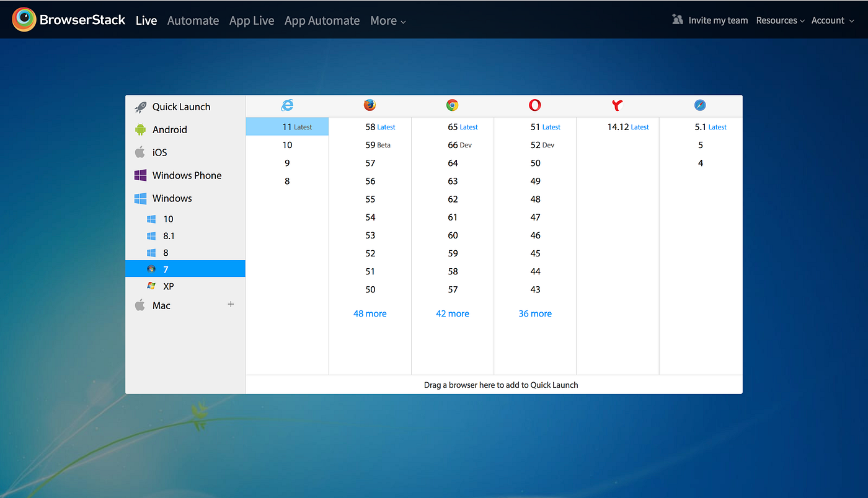Click the Chrome browser icon
This screenshot has width=868, height=498.
pos(453,105)
